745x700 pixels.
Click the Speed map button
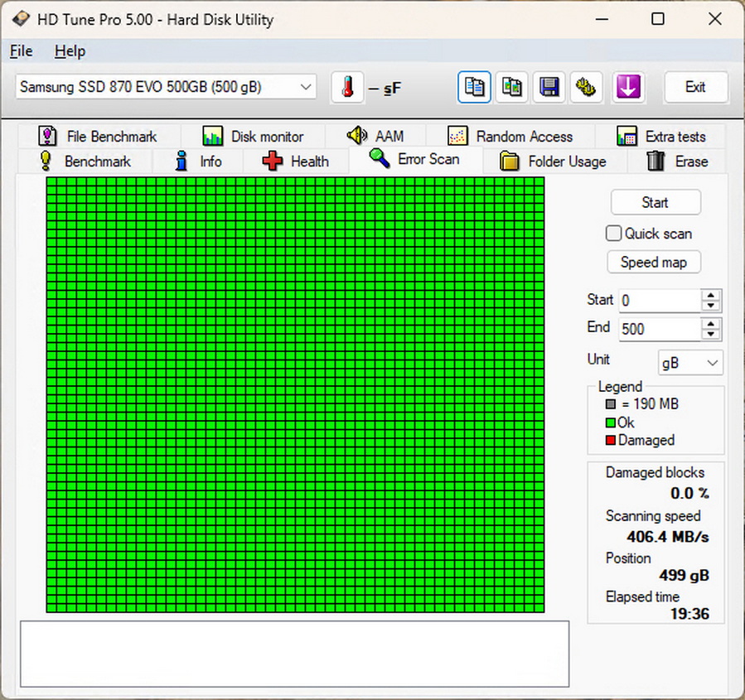(654, 263)
